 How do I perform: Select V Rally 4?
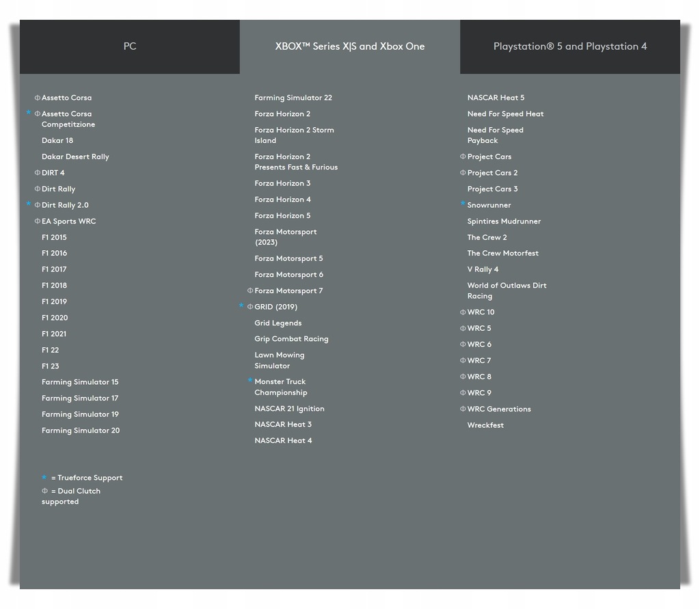(x=483, y=269)
